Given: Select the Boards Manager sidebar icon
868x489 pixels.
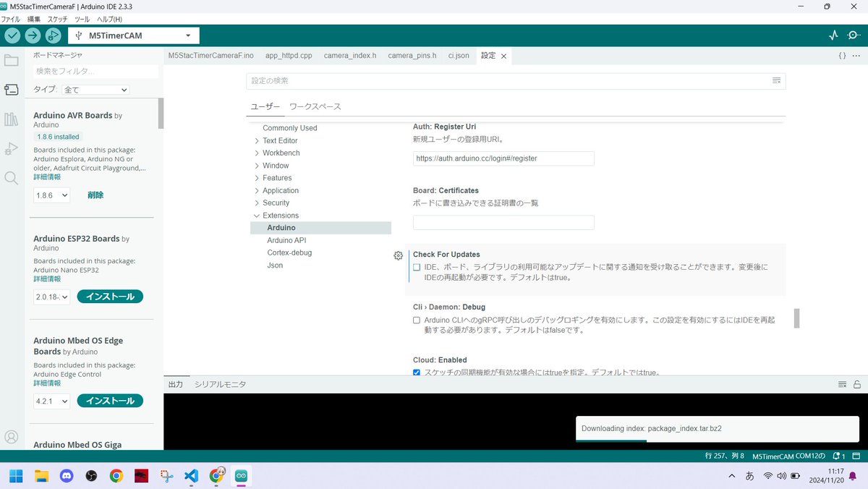Looking at the screenshot, I should point(12,90).
